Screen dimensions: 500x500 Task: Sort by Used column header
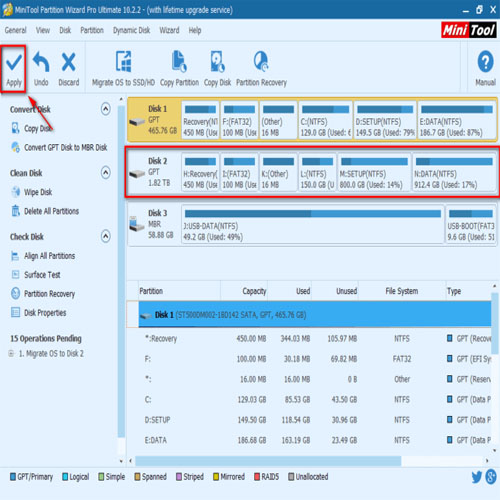click(290, 291)
